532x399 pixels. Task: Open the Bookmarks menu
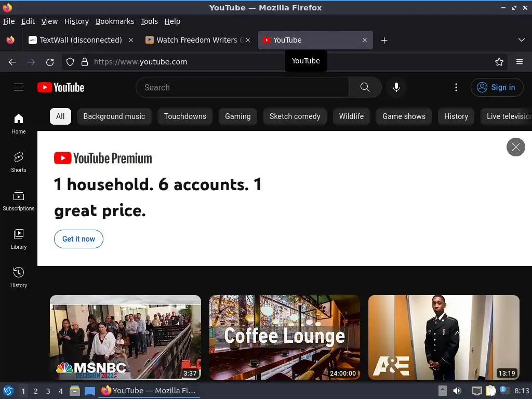tap(115, 21)
